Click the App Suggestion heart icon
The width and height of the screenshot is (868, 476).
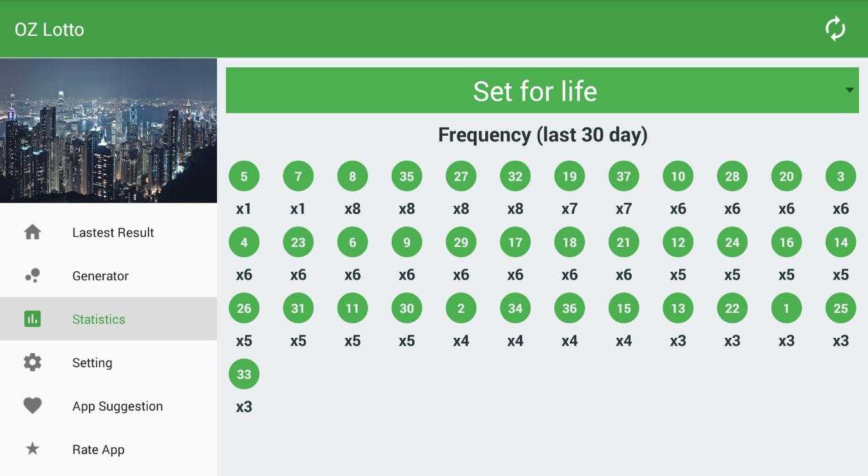coord(33,406)
